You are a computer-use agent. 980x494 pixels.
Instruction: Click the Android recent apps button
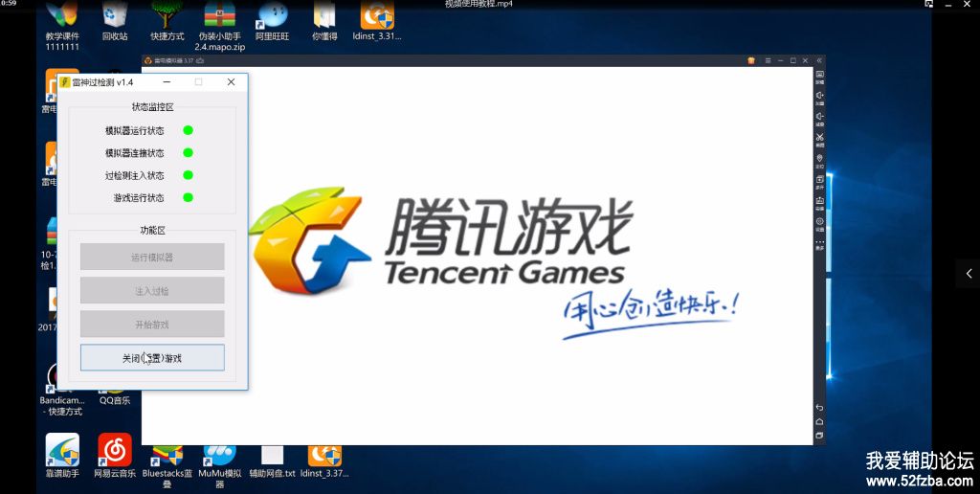[819, 436]
